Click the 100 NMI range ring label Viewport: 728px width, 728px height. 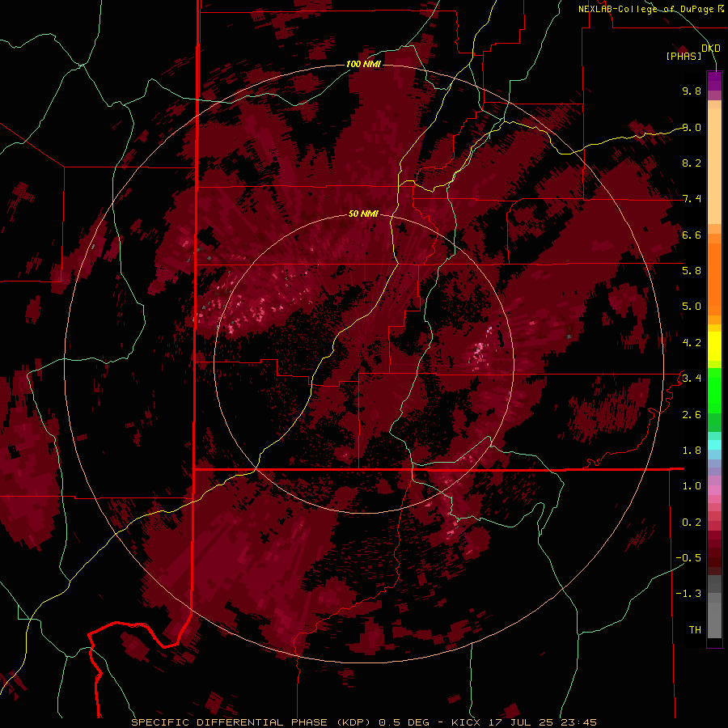[363, 64]
